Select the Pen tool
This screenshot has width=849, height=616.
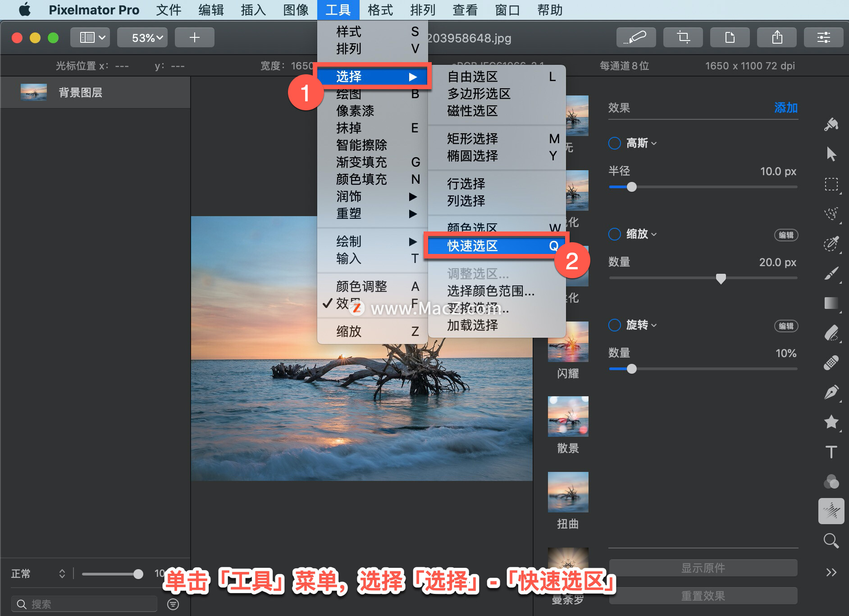(x=831, y=392)
